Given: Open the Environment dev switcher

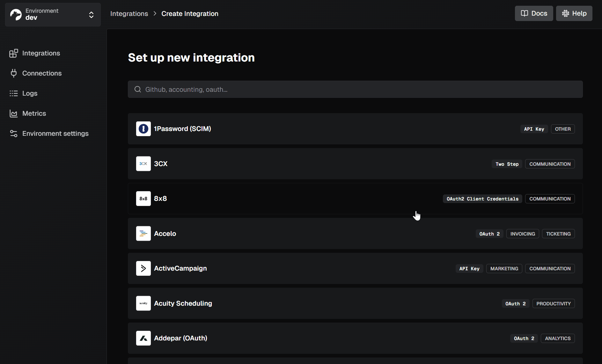Looking at the screenshot, I should [53, 15].
